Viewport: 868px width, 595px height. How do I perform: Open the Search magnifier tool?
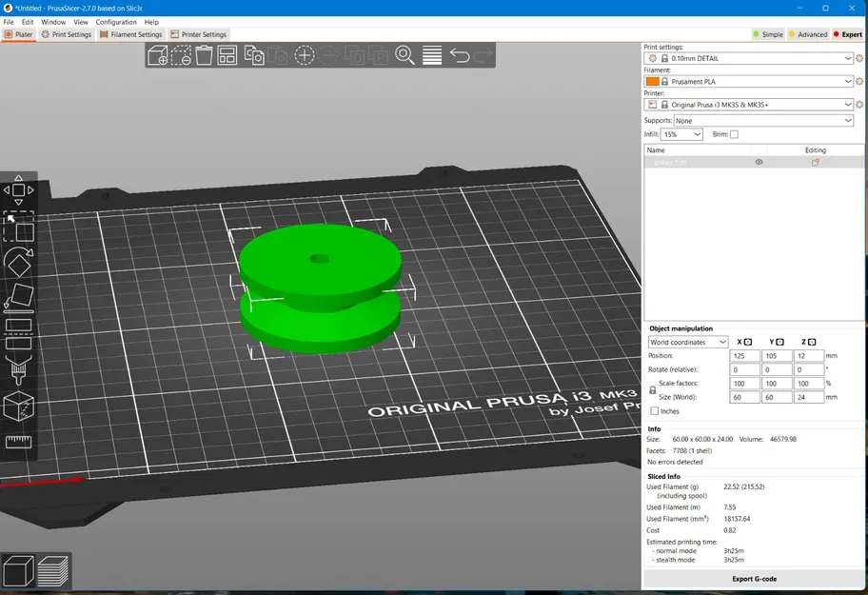(x=404, y=55)
